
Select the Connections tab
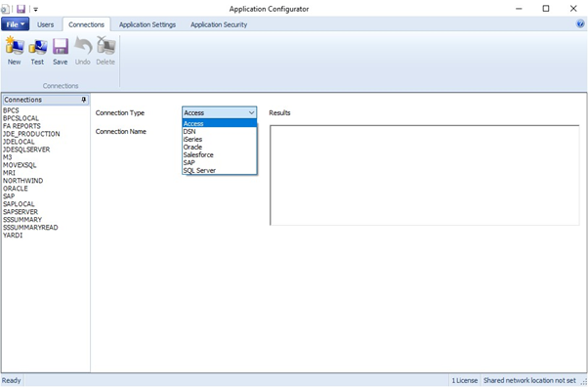[86, 24]
